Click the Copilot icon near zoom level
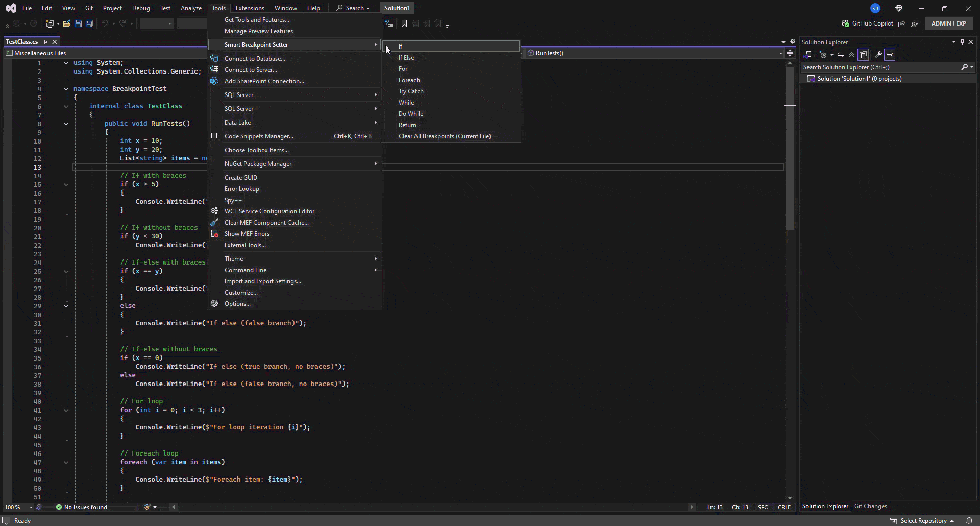The width and height of the screenshot is (980, 526). point(39,507)
